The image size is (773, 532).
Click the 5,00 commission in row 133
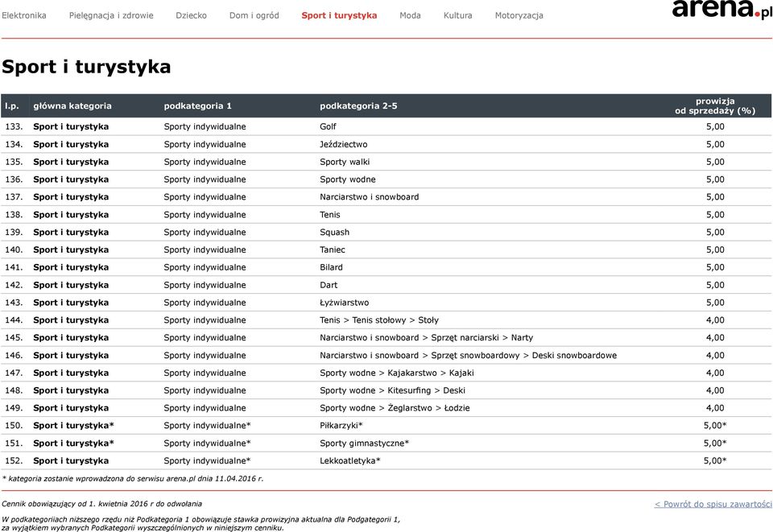click(715, 126)
